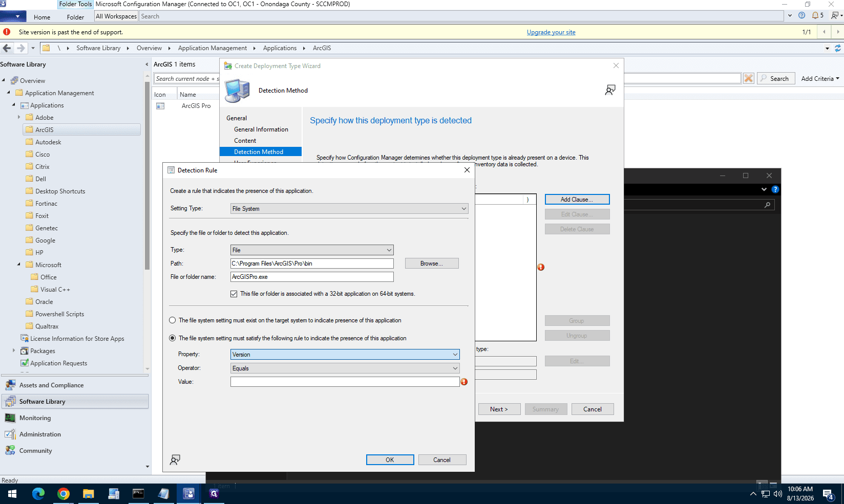This screenshot has width=844, height=504.
Task: Open the Windows Start menu
Action: (x=12, y=494)
